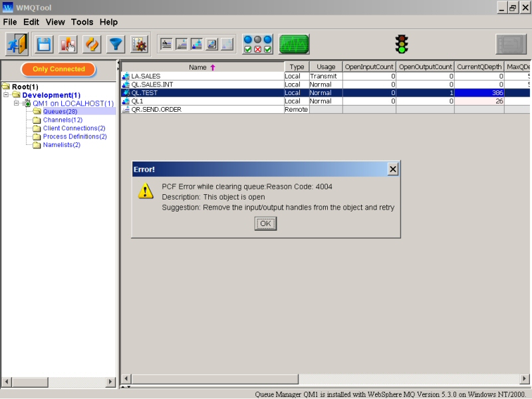The height and width of the screenshot is (399, 532).
Task: Open the File menu
Action: click(x=10, y=22)
